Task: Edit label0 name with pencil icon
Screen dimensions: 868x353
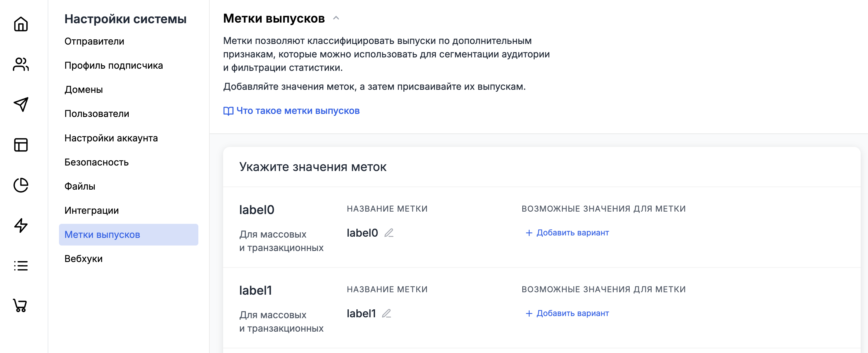Action: point(389,233)
